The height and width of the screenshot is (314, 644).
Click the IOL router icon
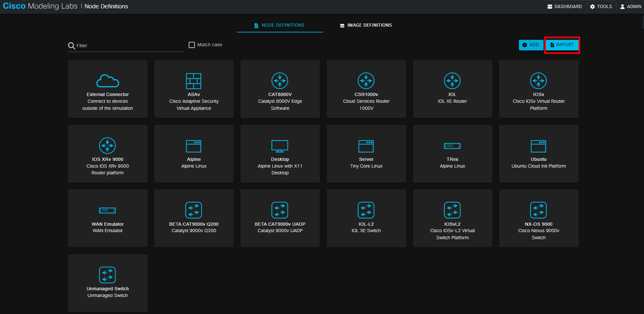tap(452, 81)
